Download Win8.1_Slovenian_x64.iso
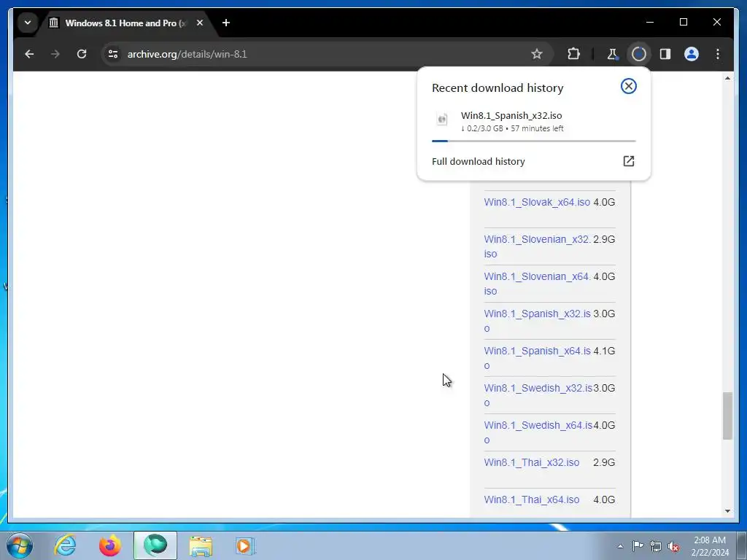The width and height of the screenshot is (747, 560). [x=537, y=284]
